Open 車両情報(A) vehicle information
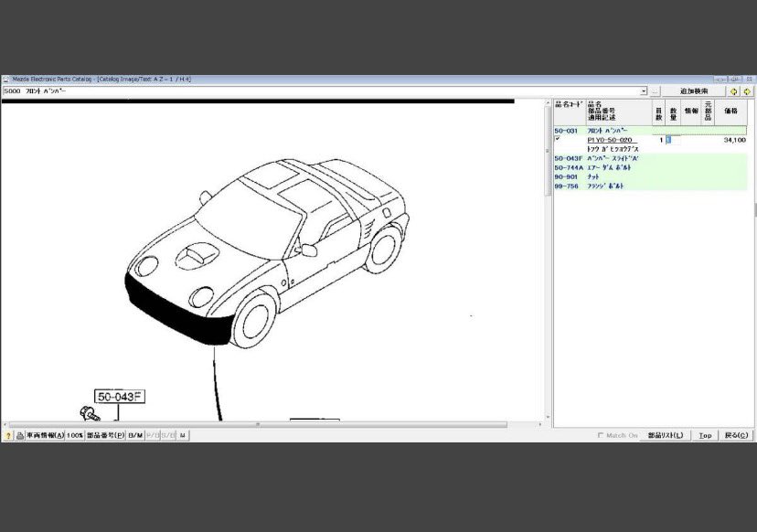 (x=45, y=435)
